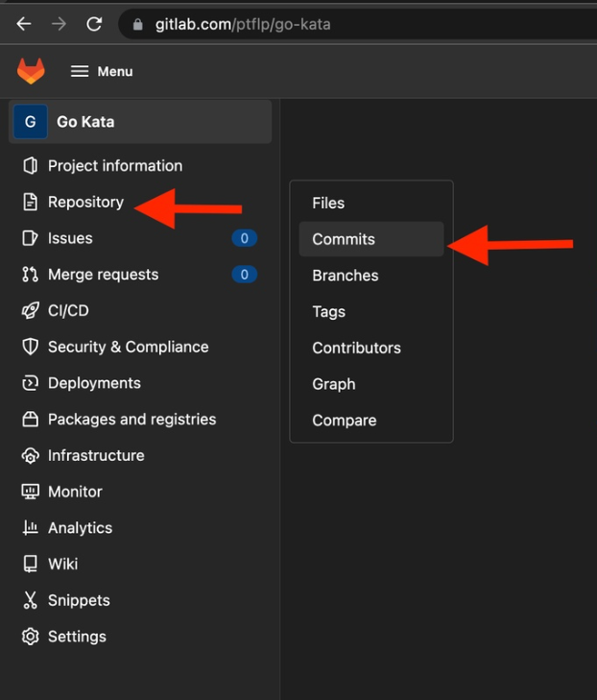
Task: Select Commits in Repository submenu
Action: coord(344,239)
